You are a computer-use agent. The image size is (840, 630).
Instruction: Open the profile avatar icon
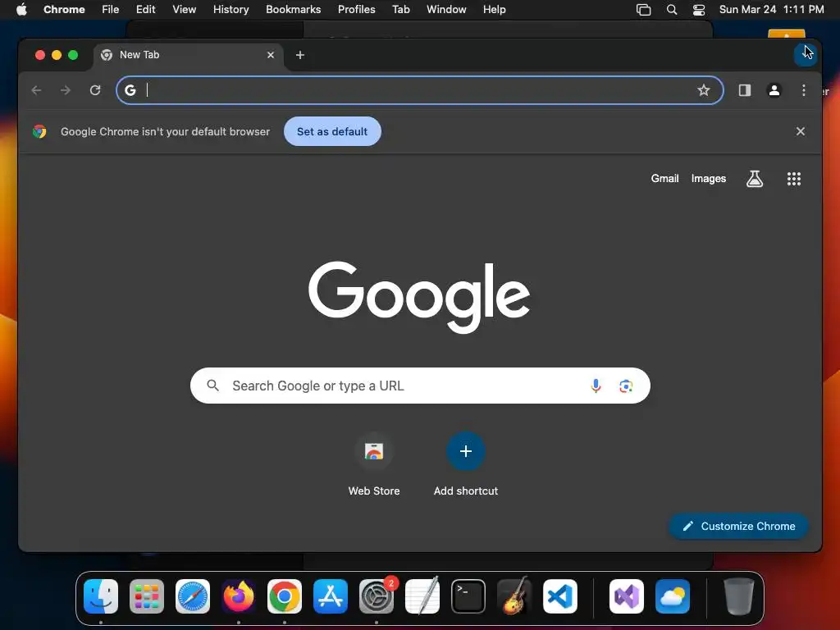click(x=774, y=90)
